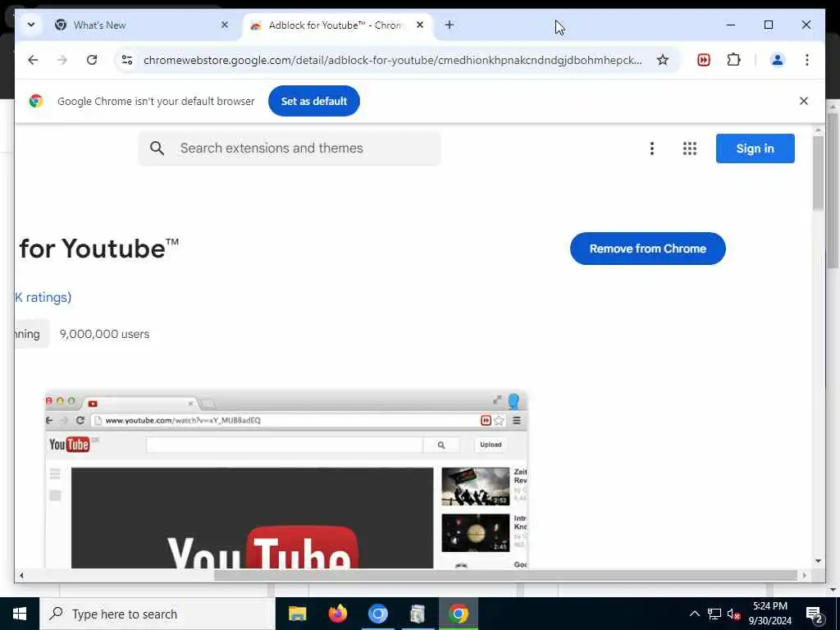Open the ratings link
Image resolution: width=840 pixels, height=630 pixels.
click(x=43, y=297)
